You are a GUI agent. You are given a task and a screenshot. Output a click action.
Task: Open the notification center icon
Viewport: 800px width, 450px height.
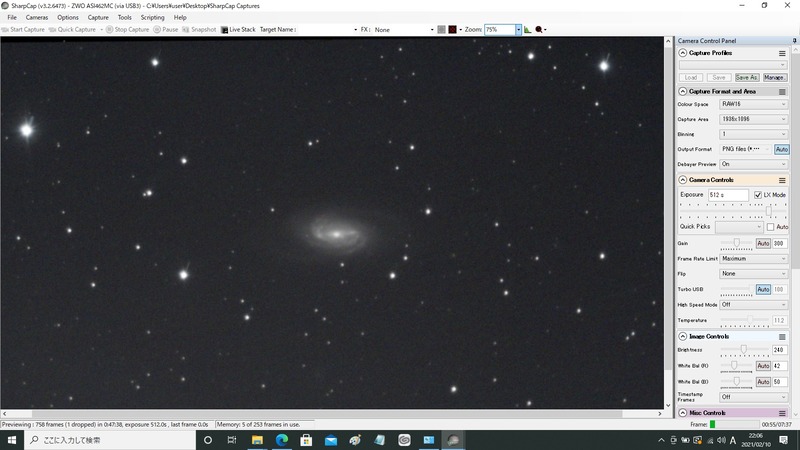(784, 440)
